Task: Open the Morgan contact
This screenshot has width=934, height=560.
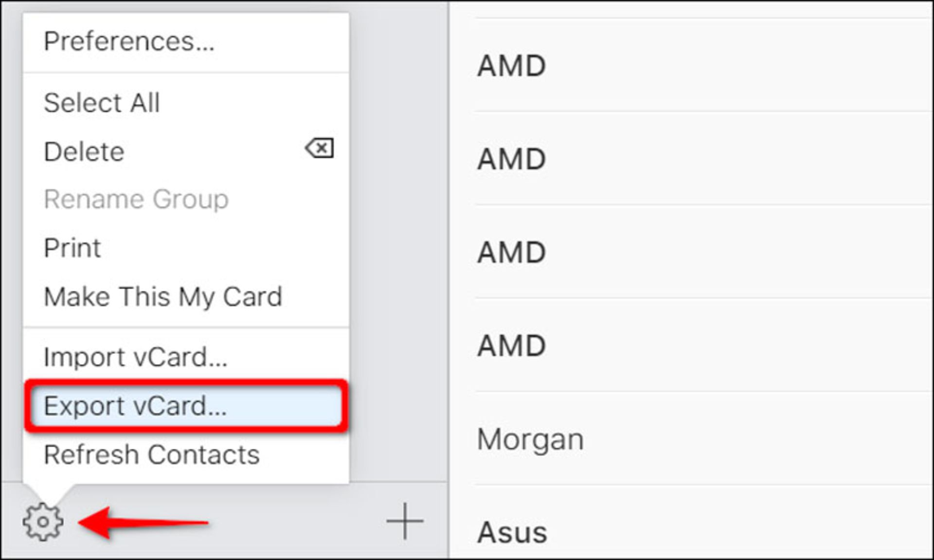Action: click(530, 439)
